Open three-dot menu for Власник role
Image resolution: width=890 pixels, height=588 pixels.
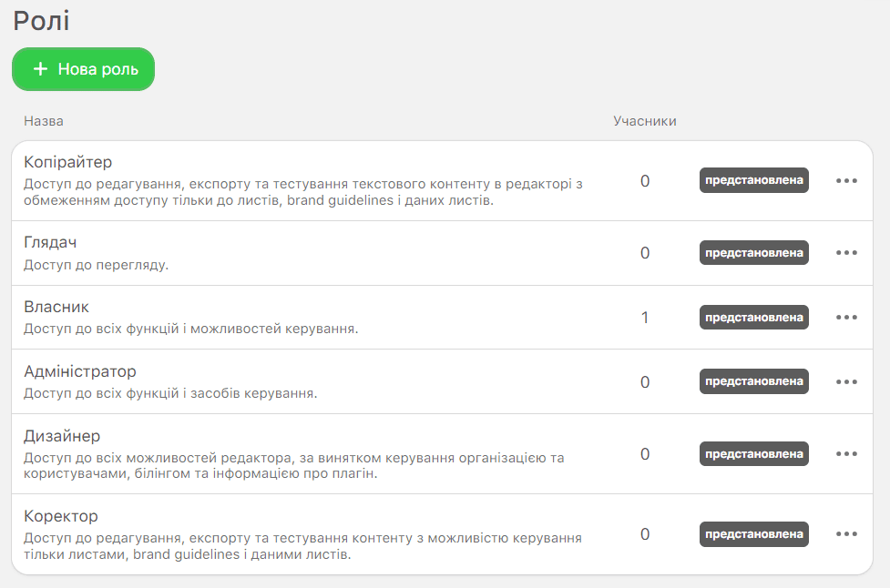tap(846, 317)
